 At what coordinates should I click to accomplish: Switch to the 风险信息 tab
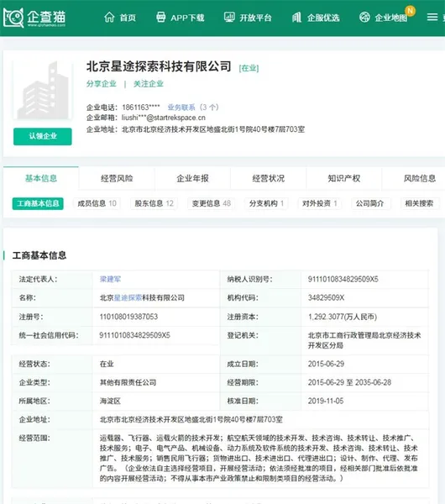click(x=419, y=178)
